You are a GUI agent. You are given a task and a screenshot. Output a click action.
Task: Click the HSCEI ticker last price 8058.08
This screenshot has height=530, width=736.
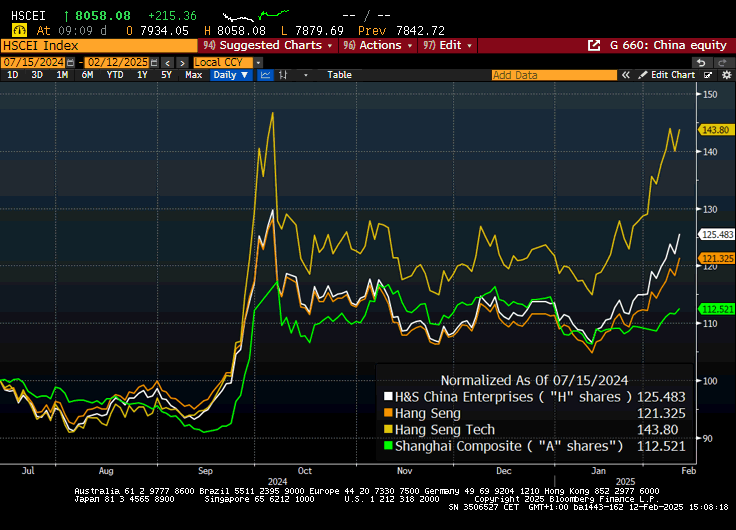(103, 15)
